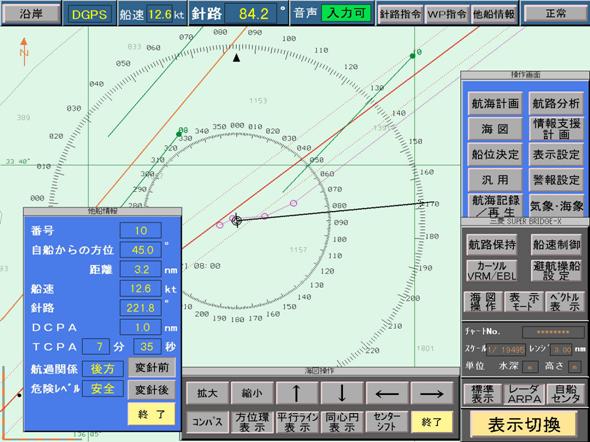Toggle レーダ ARPA overlay
590x442 pixels.
pyautogui.click(x=524, y=394)
